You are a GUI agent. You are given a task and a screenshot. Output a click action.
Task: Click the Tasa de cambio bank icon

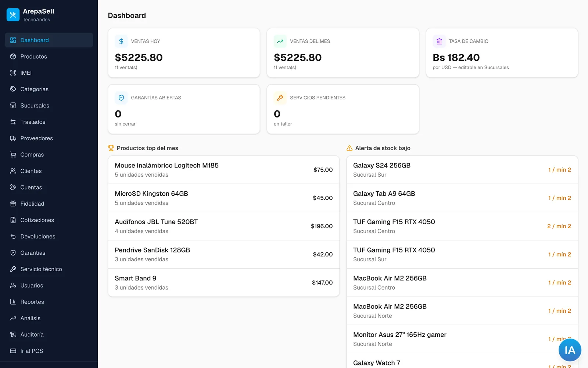coord(439,41)
